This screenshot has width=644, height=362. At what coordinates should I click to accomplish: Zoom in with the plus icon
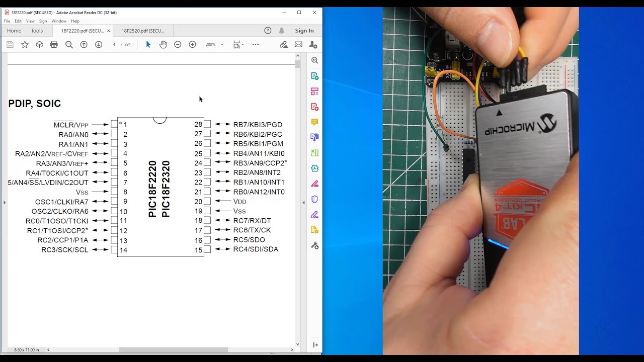(x=192, y=45)
